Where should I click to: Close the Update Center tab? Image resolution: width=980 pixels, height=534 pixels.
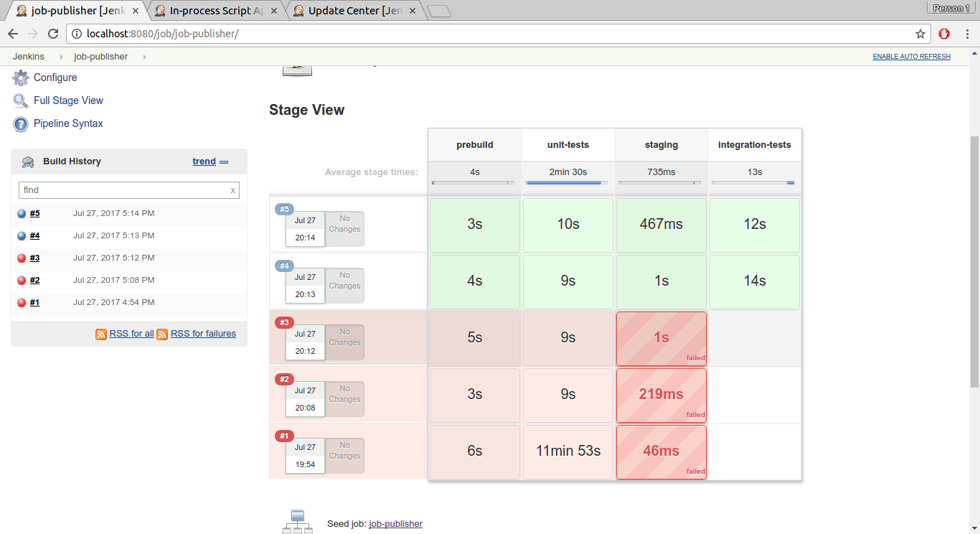pos(413,11)
